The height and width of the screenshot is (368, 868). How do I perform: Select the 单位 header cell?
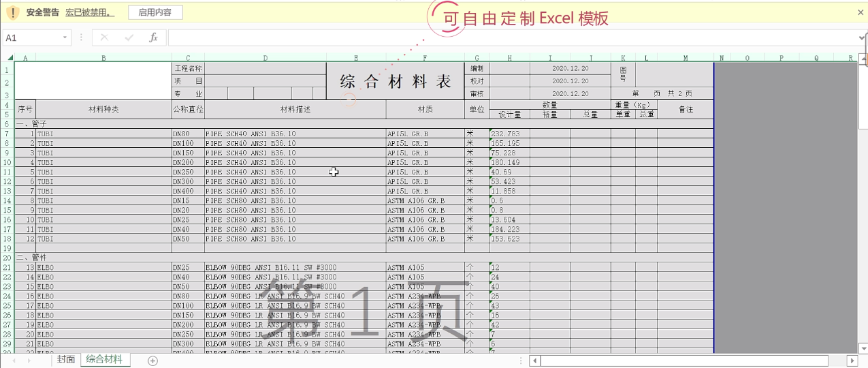tap(477, 109)
